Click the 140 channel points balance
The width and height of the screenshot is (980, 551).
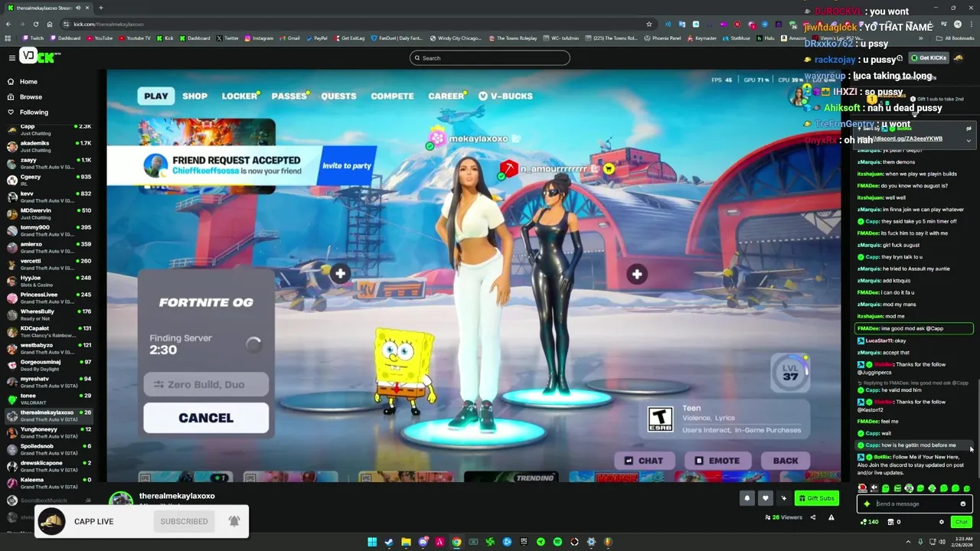click(870, 522)
